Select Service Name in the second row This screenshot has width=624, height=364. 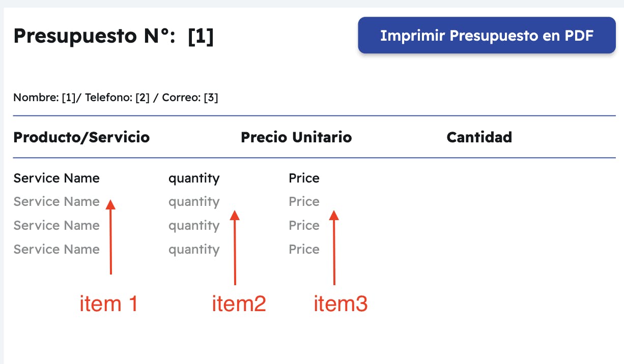coord(56,202)
